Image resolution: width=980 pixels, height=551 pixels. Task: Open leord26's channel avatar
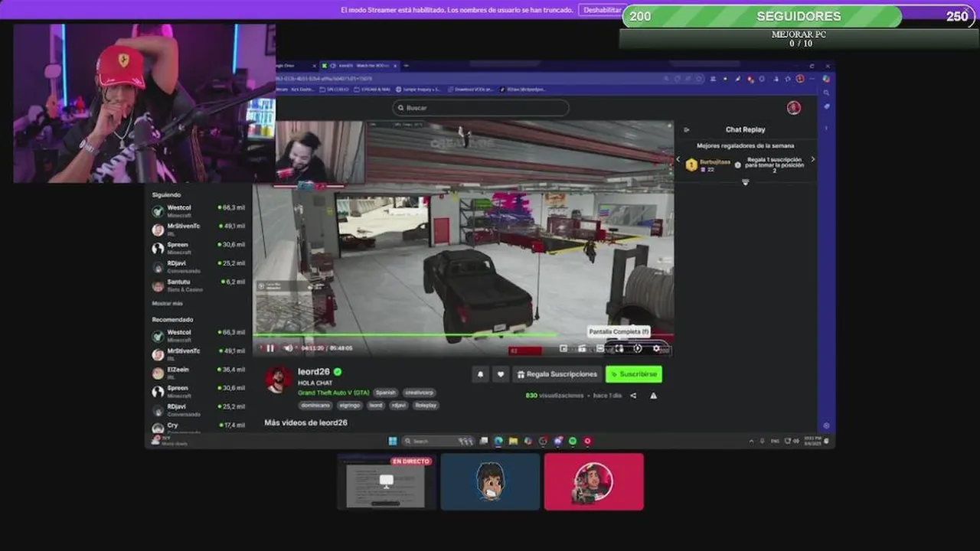[278, 380]
